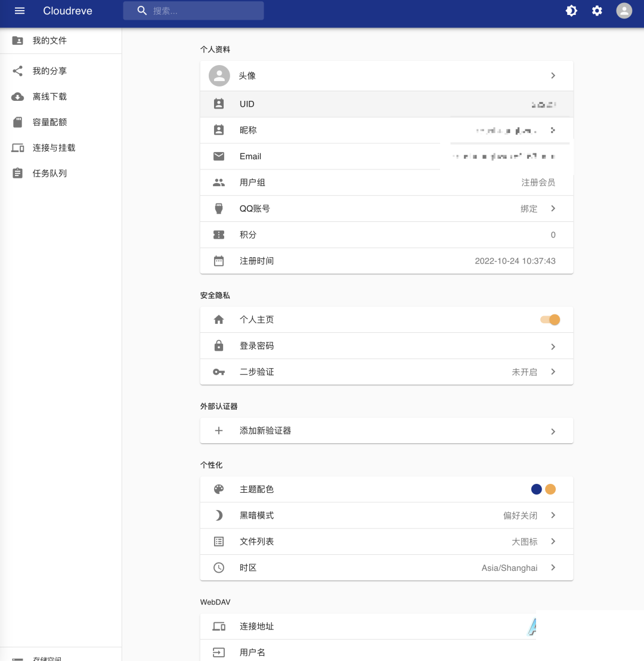
Task: Click the 注册时间 calendar icon
Action: [x=219, y=261]
